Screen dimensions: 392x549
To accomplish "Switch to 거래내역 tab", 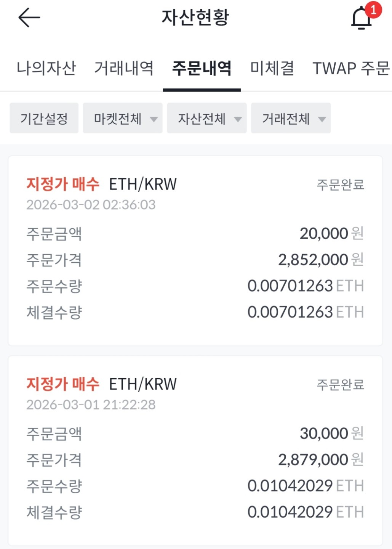I will click(x=124, y=68).
